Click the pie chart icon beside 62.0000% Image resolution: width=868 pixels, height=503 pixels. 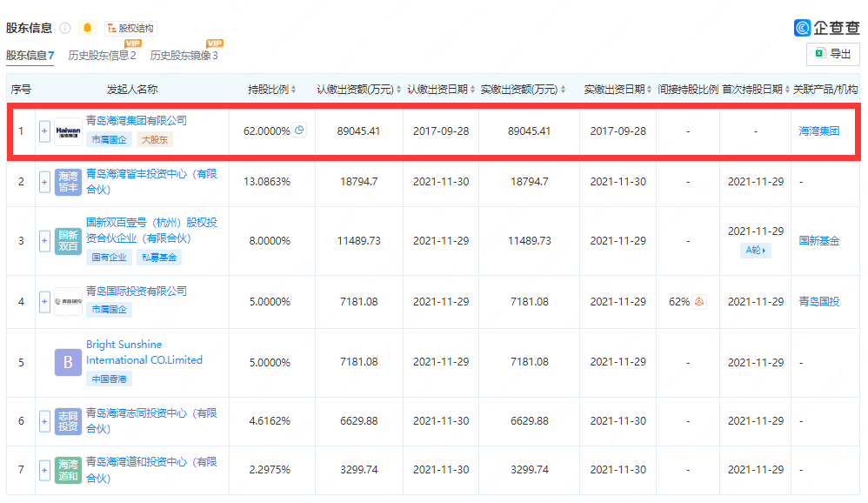click(x=299, y=131)
